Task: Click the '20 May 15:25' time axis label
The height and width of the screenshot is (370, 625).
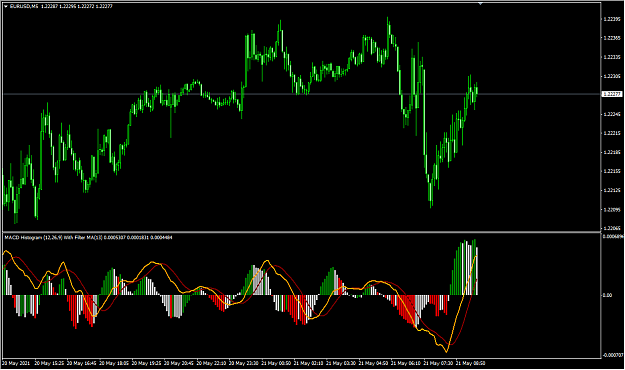Action: point(49,363)
